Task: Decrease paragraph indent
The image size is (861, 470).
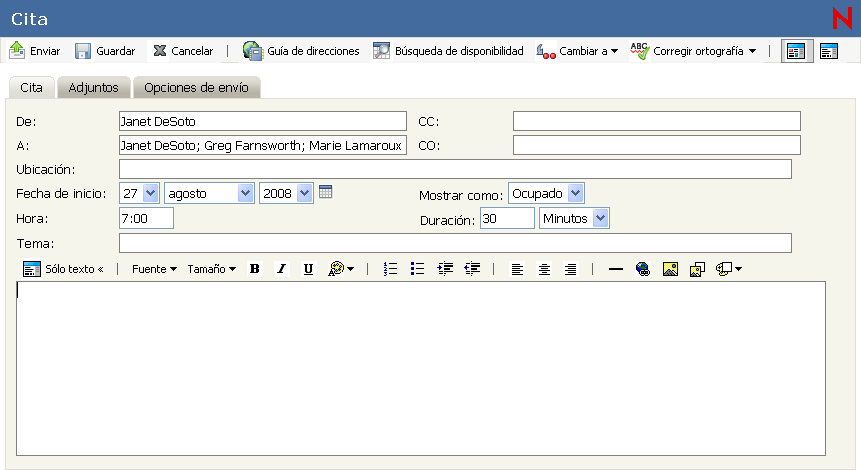Action: 472,269
